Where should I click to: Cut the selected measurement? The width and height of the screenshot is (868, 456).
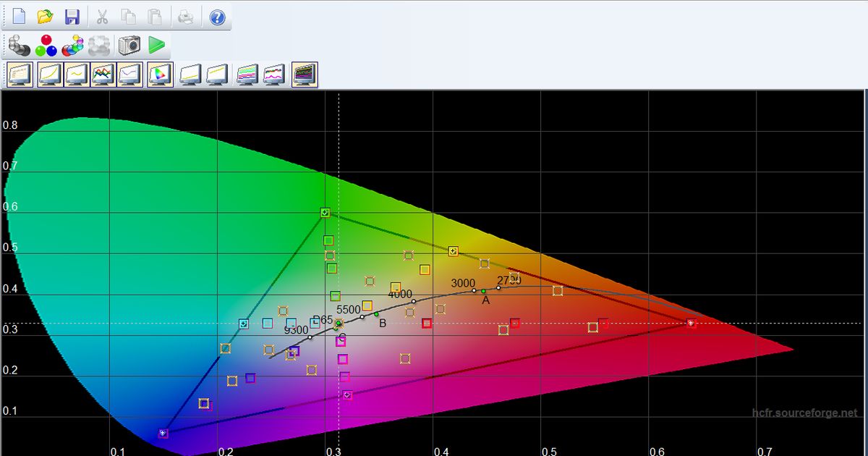[103, 16]
